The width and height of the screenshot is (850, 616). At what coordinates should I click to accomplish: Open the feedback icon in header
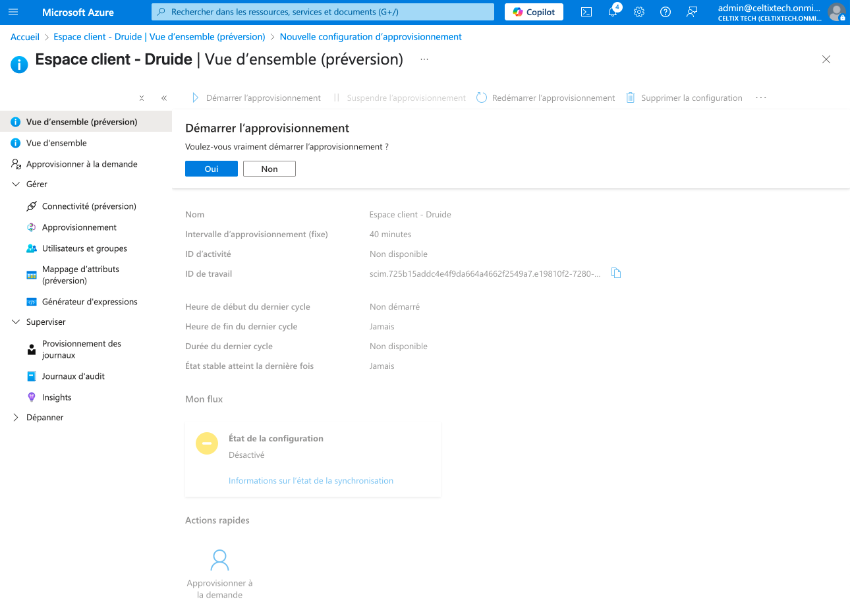692,12
